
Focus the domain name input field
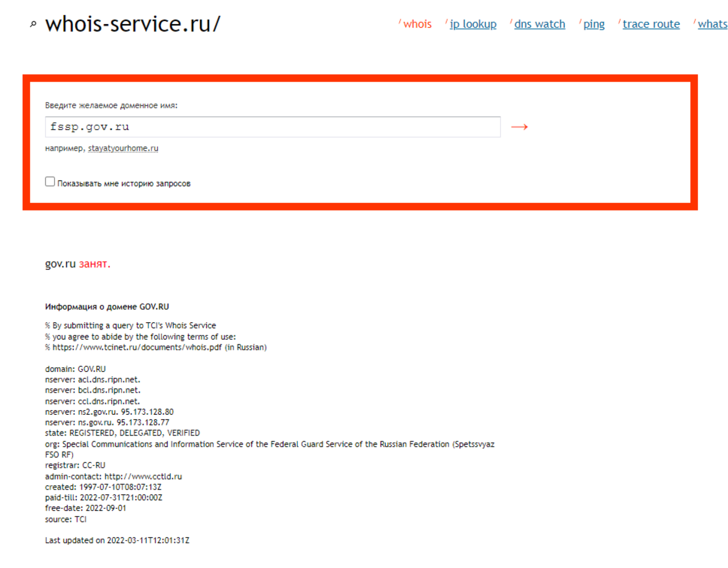(x=272, y=127)
